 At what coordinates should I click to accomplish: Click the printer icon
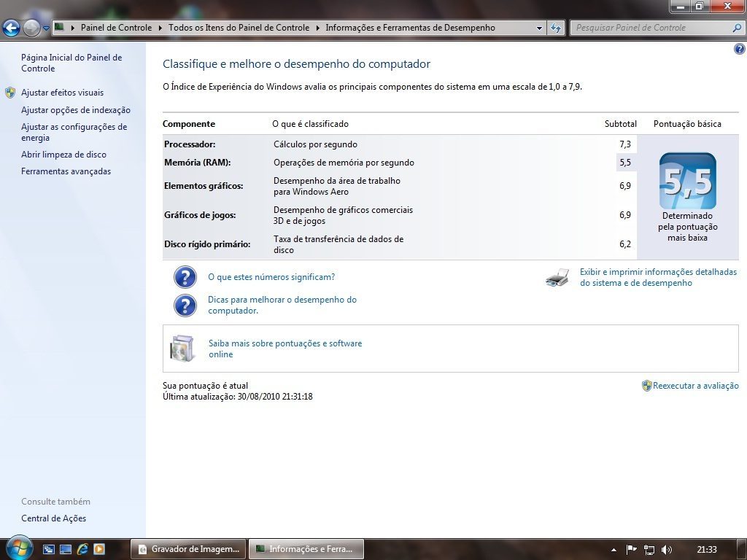557,277
